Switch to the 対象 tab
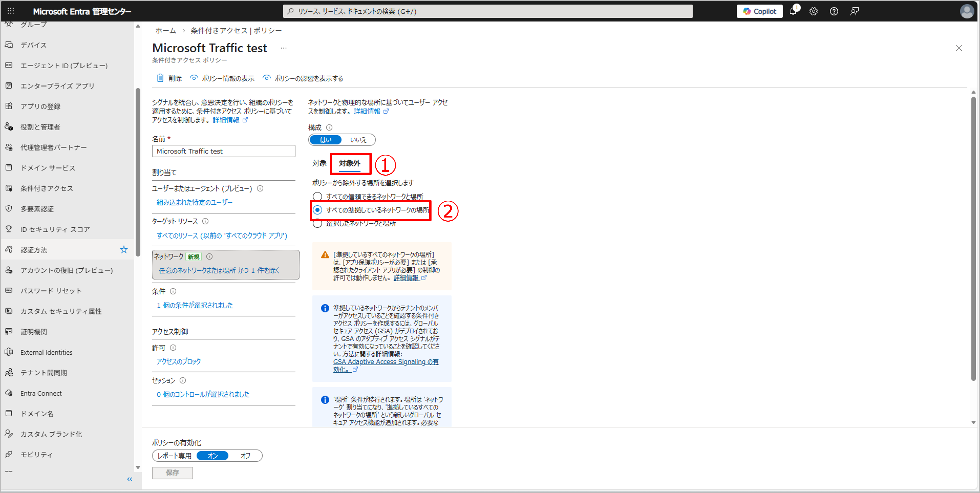Screen dimensions: 980x493 click(319, 163)
